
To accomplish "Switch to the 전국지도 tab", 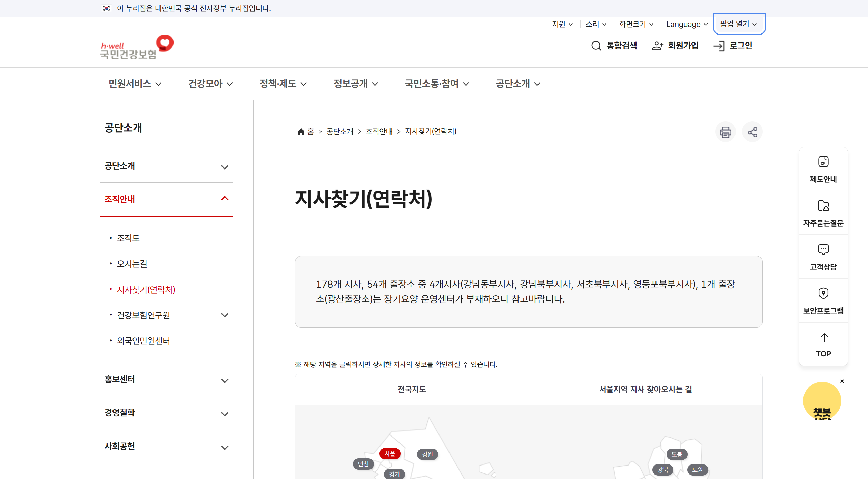I will click(412, 389).
